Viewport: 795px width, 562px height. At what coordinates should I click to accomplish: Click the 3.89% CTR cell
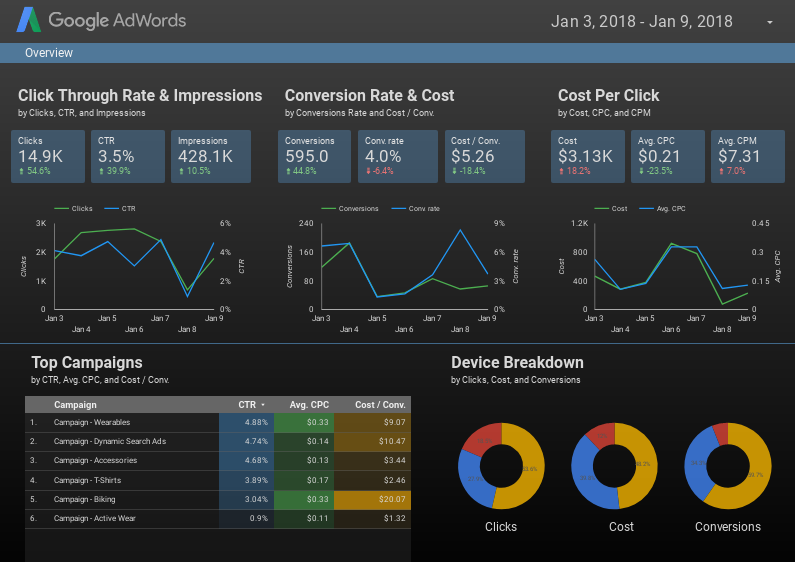tap(246, 480)
